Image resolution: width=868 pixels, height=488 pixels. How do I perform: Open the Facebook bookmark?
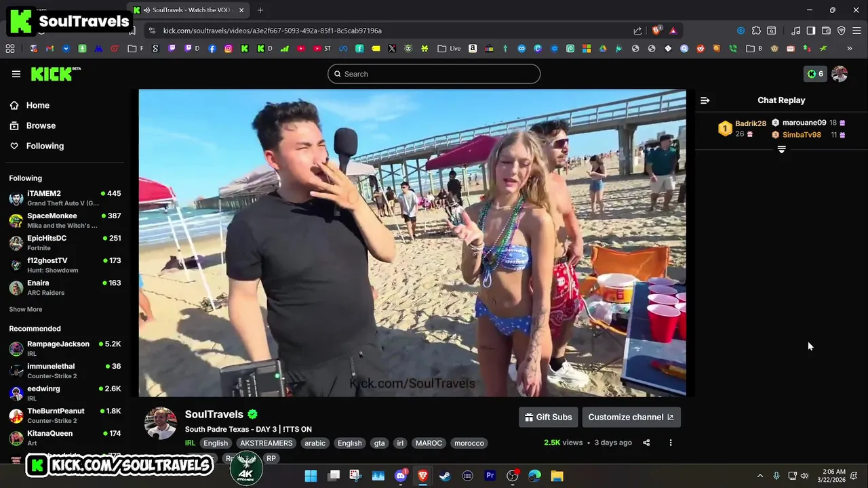pos(212,49)
